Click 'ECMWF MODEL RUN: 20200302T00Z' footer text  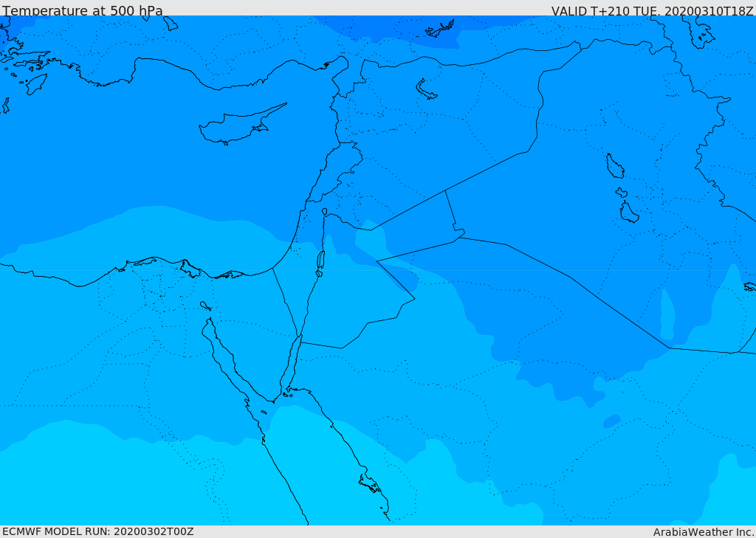[x=98, y=531]
